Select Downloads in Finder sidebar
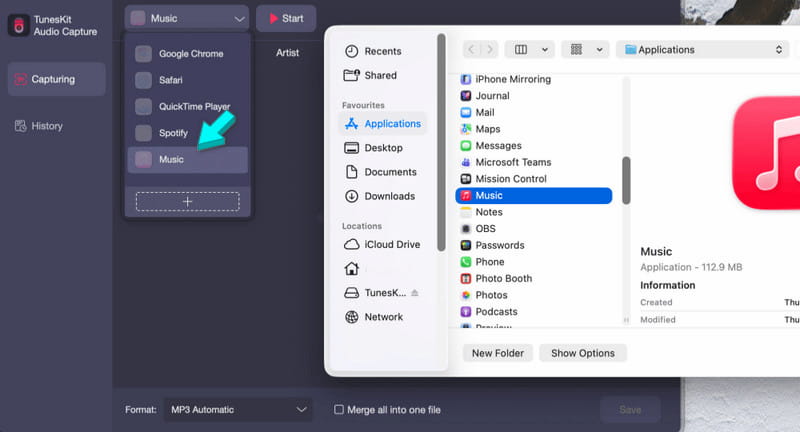Image resolution: width=800 pixels, height=432 pixels. (383, 196)
